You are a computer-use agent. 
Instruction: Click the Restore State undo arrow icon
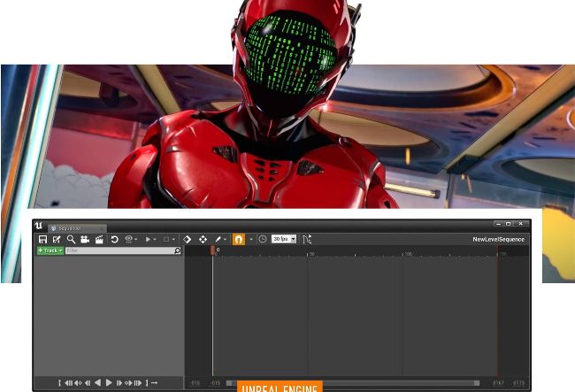coord(114,239)
